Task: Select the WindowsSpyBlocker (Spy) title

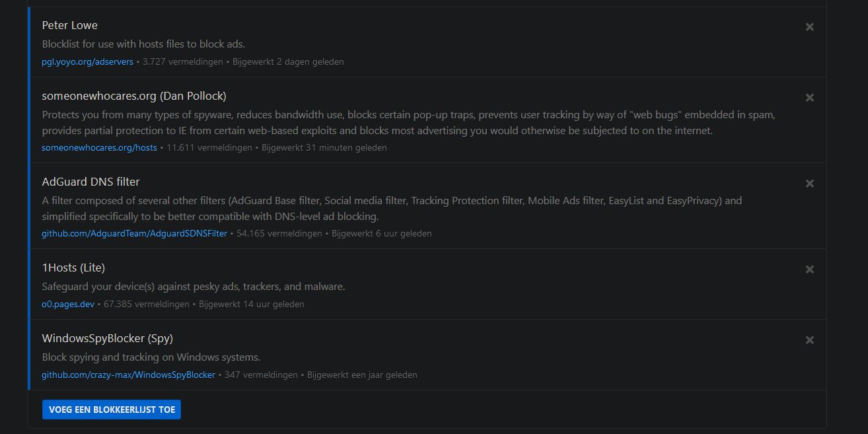Action: pyautogui.click(x=107, y=338)
